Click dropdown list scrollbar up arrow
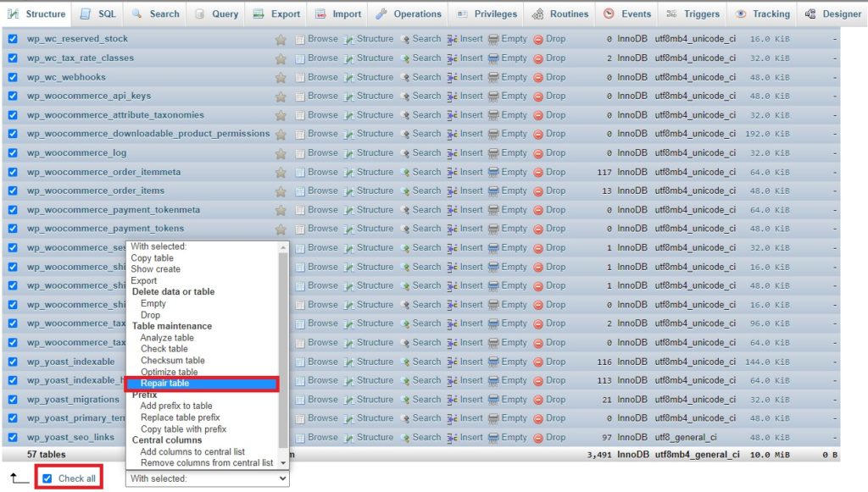The height and width of the screenshot is (492, 868). pyautogui.click(x=283, y=247)
